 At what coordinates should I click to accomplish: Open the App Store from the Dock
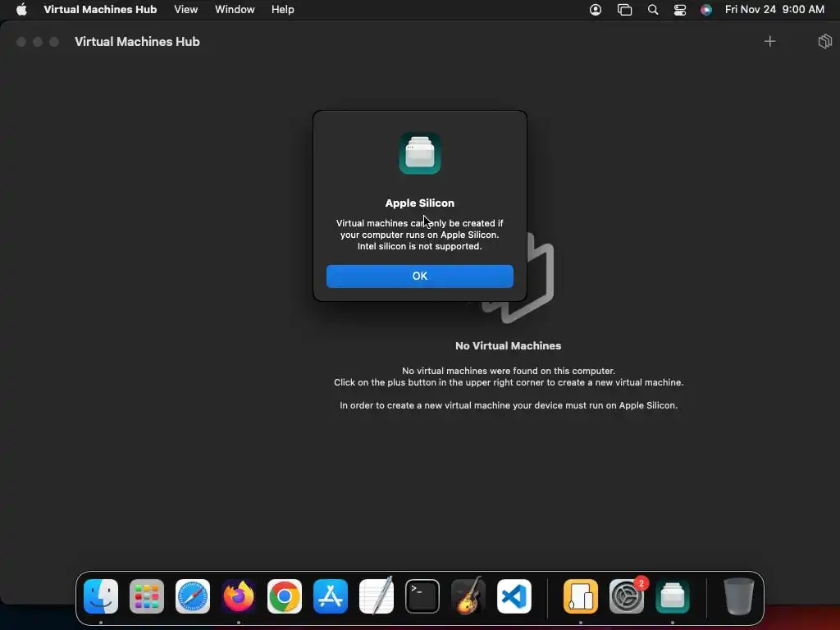331,596
